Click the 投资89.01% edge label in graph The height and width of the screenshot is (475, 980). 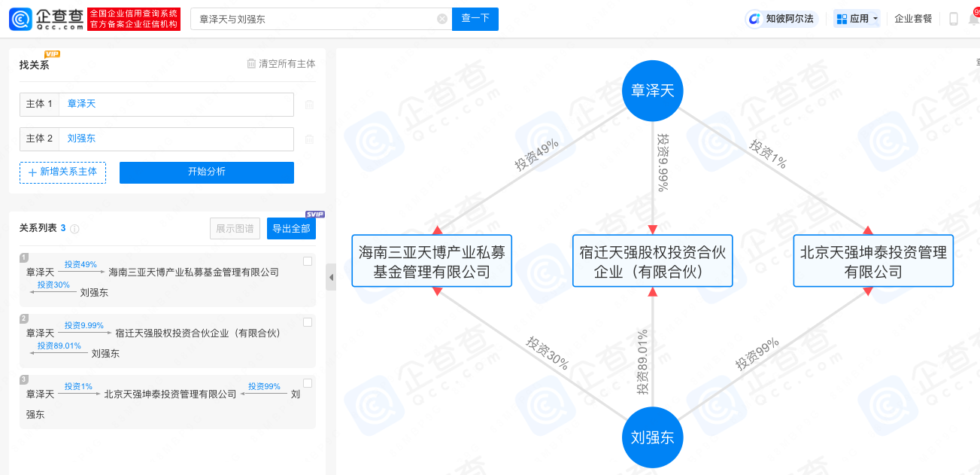[642, 362]
